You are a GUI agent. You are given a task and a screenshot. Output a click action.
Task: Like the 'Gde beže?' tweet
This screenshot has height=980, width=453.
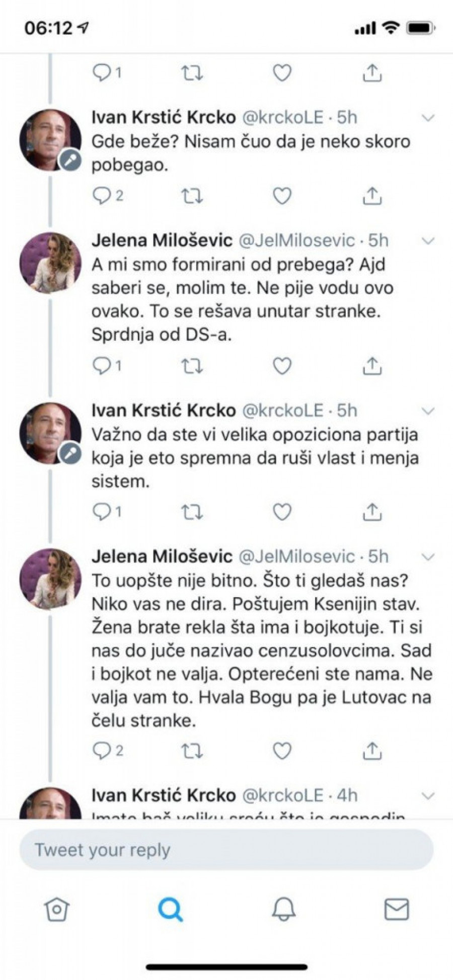coord(282,195)
